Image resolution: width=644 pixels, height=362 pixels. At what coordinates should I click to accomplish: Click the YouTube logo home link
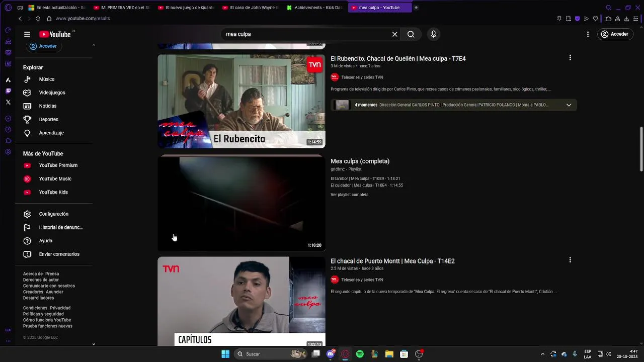(x=55, y=34)
